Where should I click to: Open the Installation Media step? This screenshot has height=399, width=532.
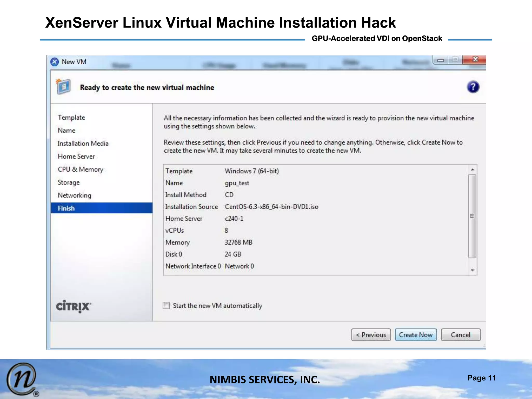point(83,143)
